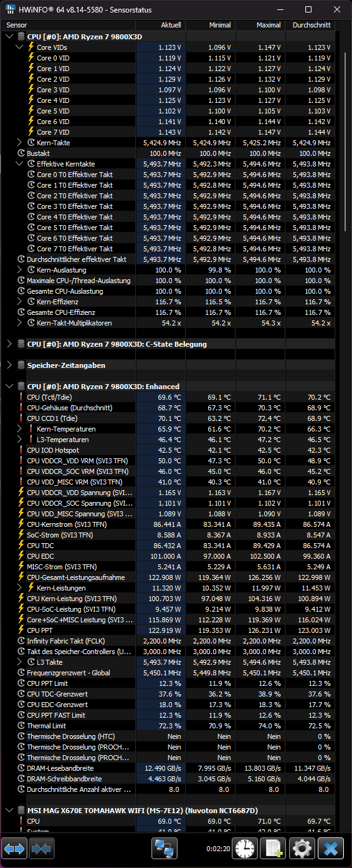Select the DRAM-Schreibbandbreite row
This screenshot has width=352, height=868.
coord(169,779)
